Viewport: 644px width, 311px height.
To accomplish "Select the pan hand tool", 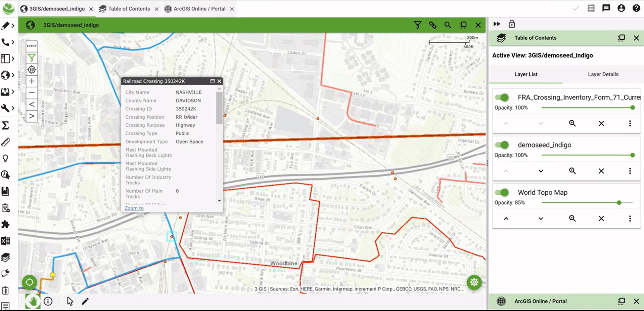I will coord(33,301).
